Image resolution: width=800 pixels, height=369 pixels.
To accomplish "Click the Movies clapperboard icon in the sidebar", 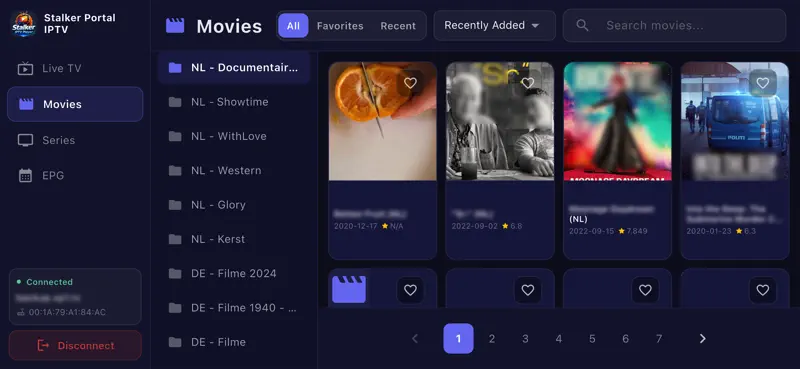I will click(26, 104).
